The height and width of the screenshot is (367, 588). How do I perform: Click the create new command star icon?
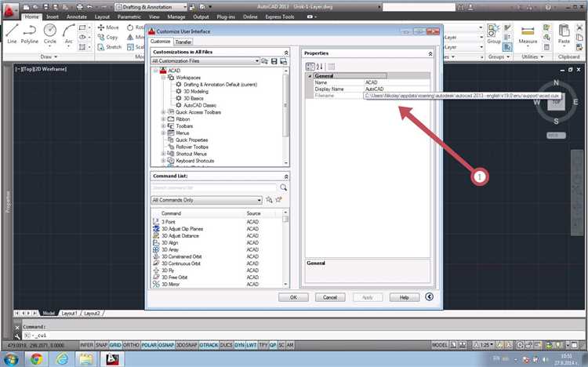pos(278,200)
